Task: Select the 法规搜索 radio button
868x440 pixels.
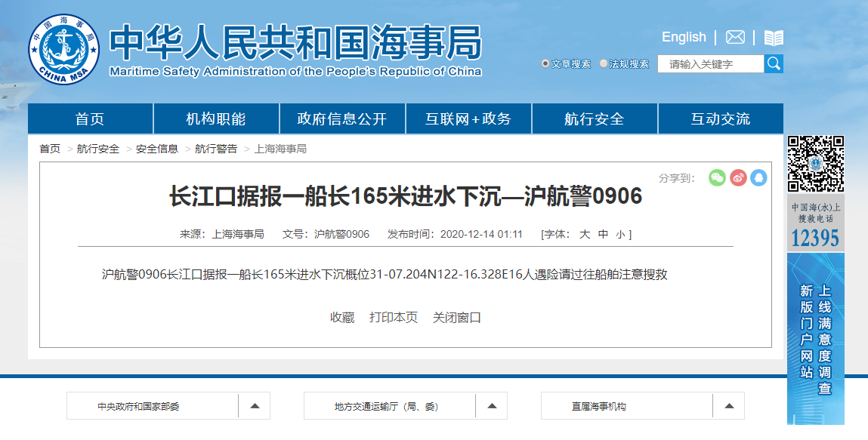Action: [x=604, y=64]
